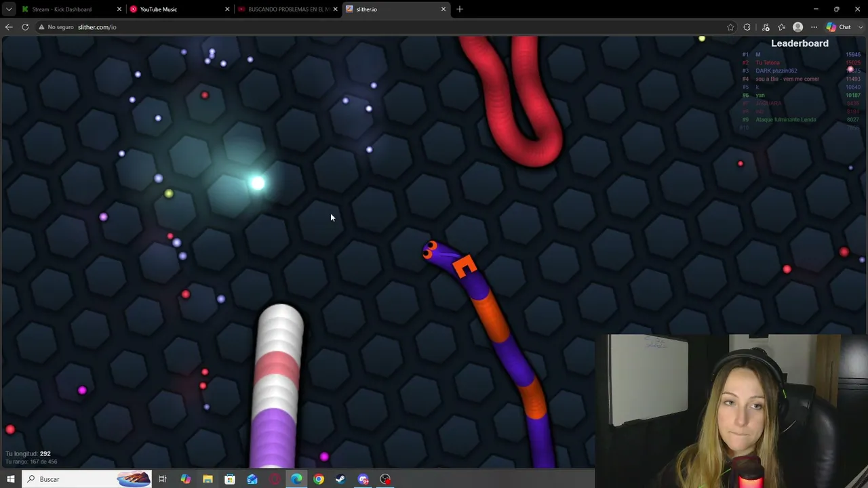Switch to the BUSCANDO PROBLEMAS tab
Image resolution: width=868 pixels, height=488 pixels.
(x=288, y=9)
